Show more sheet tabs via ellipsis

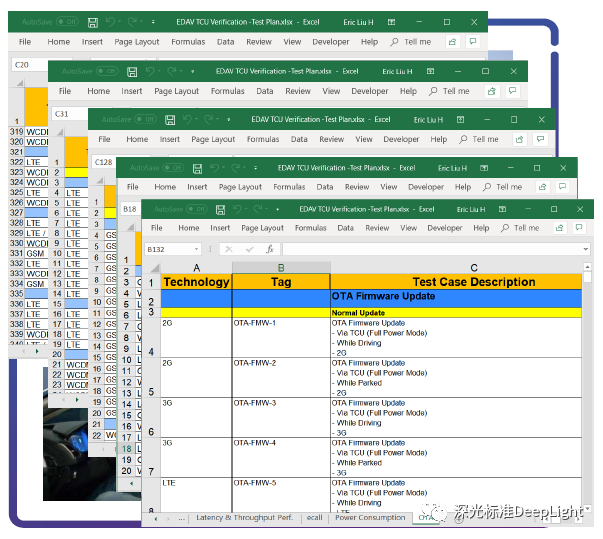coord(182,518)
